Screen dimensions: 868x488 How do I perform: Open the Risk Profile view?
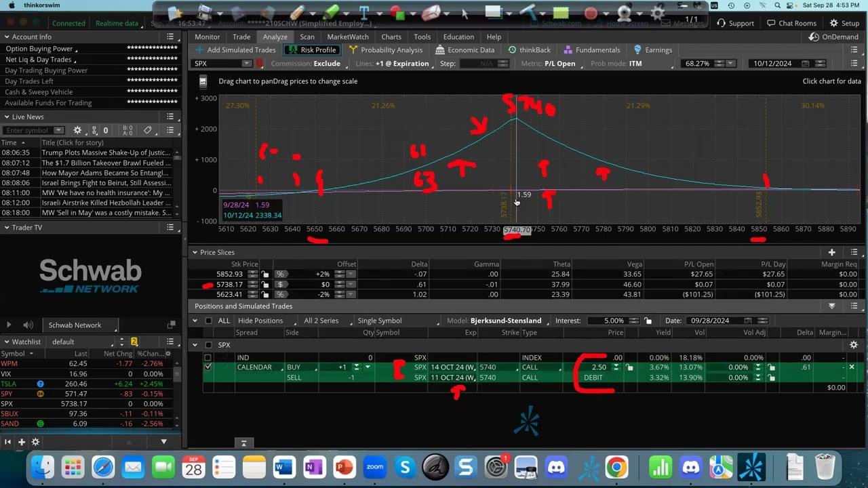pos(311,50)
